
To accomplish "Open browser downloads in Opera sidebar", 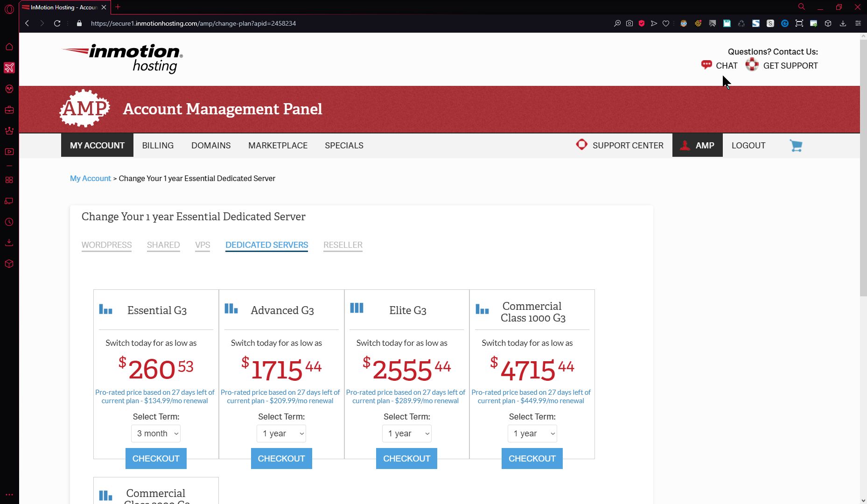I will [9, 243].
